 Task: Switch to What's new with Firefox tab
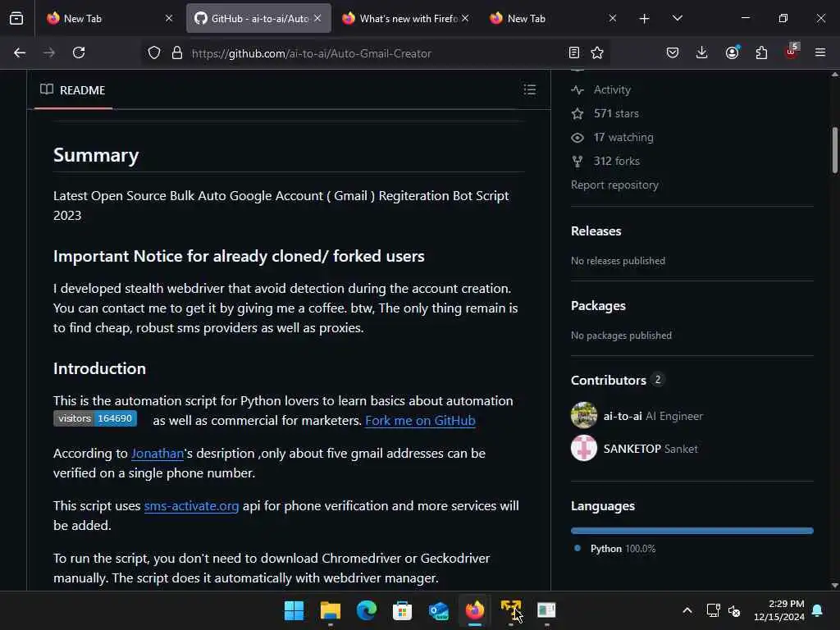pyautogui.click(x=405, y=18)
